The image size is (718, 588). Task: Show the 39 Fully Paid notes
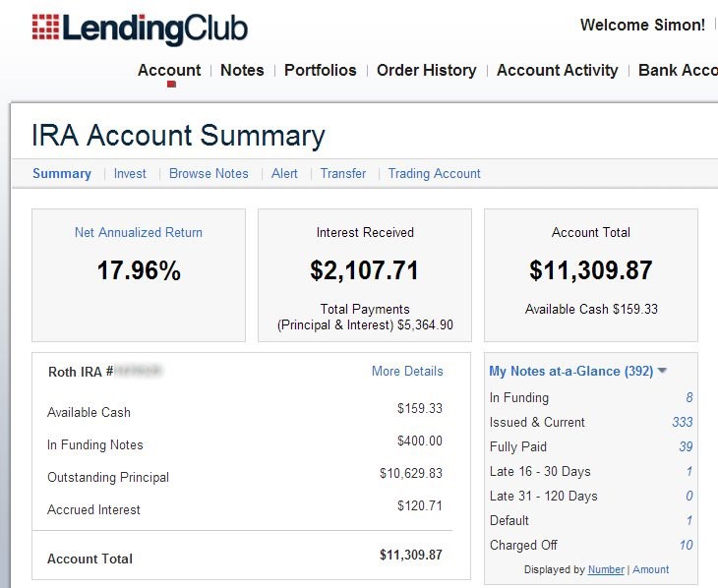pos(686,446)
